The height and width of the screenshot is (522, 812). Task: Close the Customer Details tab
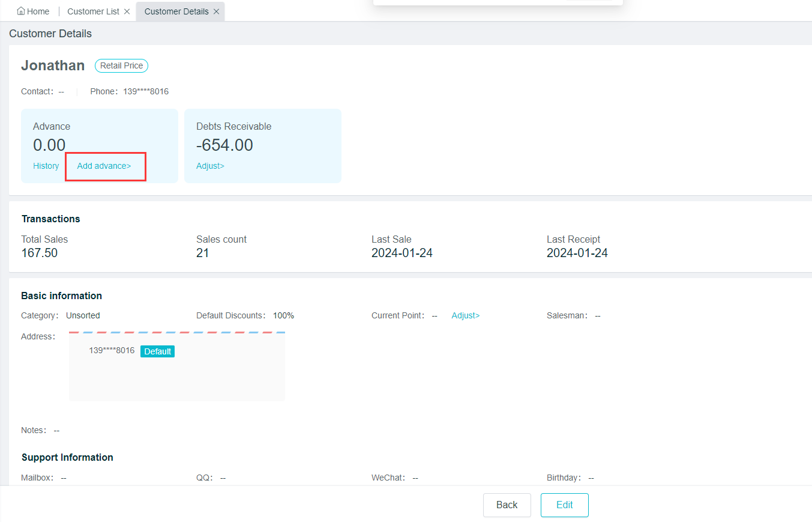[216, 11]
